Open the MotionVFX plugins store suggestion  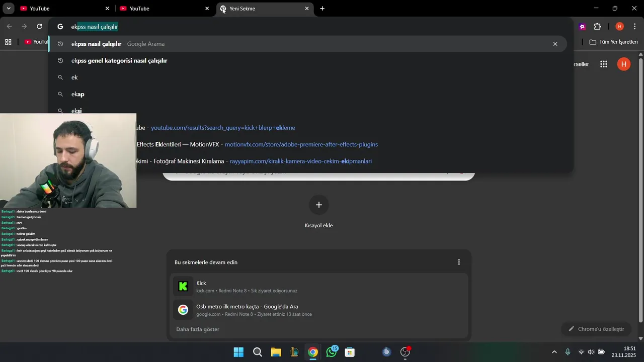(x=301, y=144)
